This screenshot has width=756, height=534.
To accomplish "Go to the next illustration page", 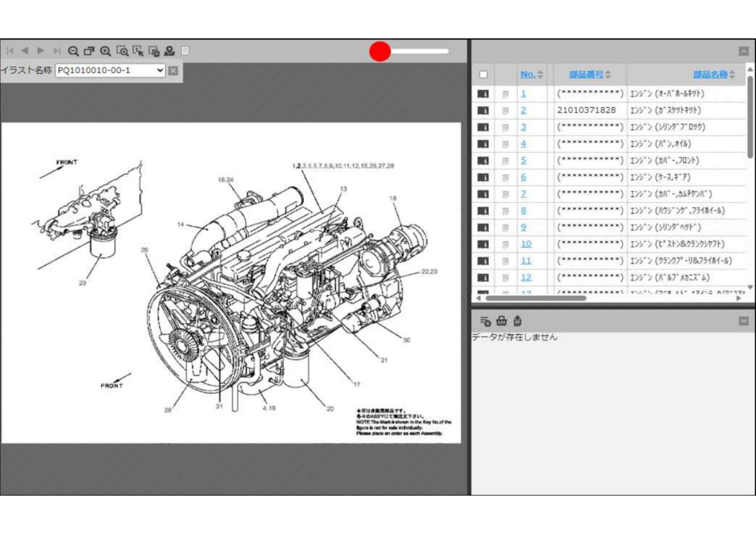I will tap(41, 50).
